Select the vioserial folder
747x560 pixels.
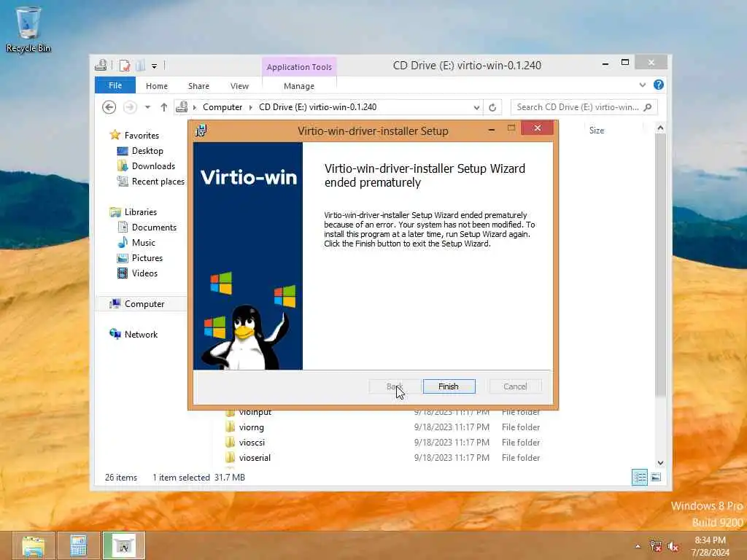pyautogui.click(x=255, y=458)
